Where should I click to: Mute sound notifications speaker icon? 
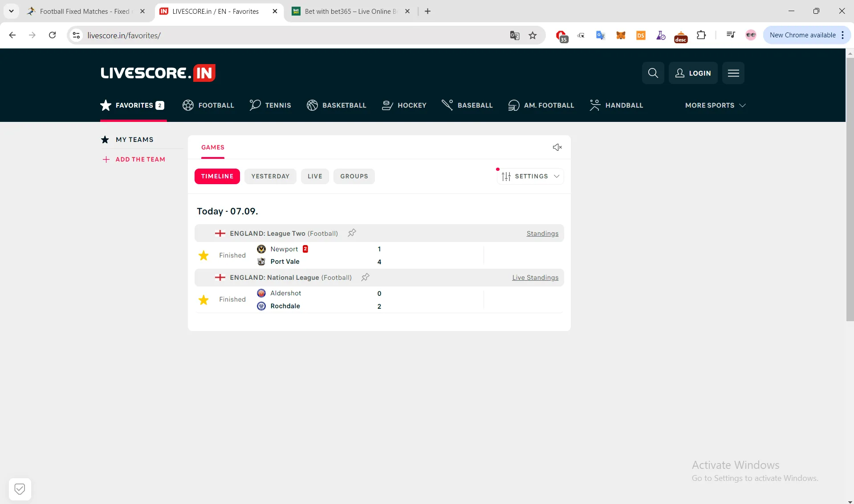click(557, 147)
